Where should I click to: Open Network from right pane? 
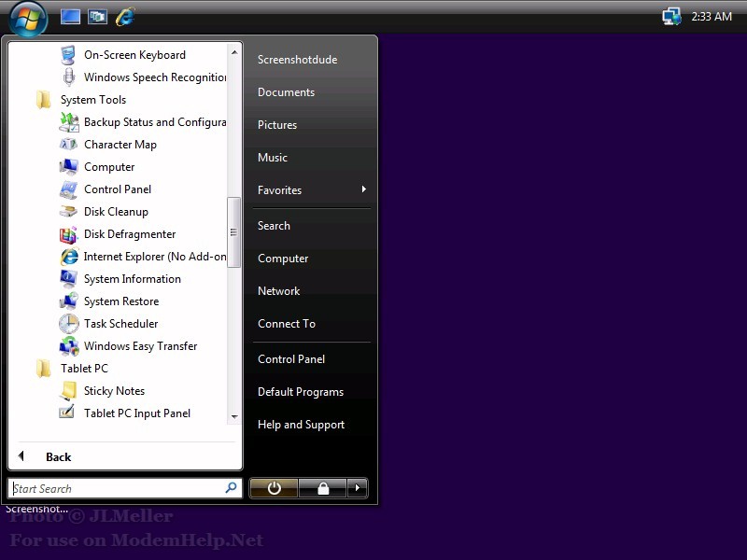[x=278, y=291]
